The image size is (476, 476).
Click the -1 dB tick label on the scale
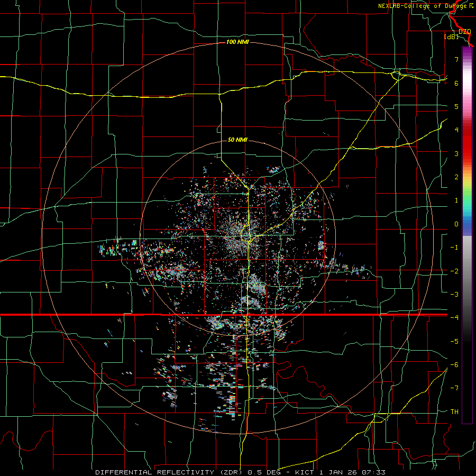454,248
